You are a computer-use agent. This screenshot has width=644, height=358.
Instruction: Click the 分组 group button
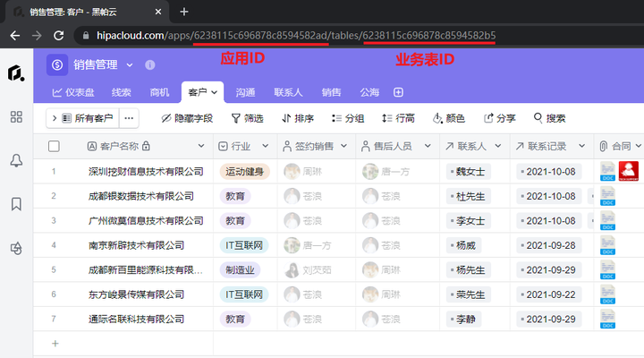pyautogui.click(x=348, y=118)
